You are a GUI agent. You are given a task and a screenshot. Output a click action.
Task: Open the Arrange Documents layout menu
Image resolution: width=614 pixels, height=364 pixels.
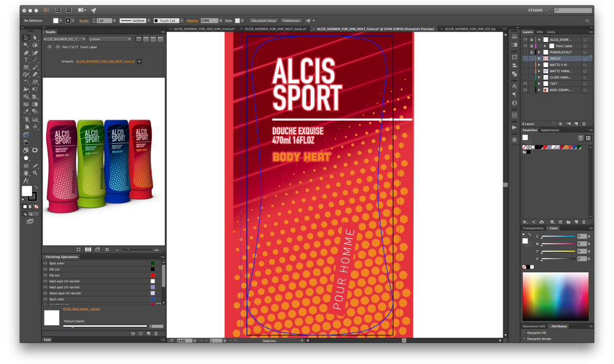coord(82,10)
